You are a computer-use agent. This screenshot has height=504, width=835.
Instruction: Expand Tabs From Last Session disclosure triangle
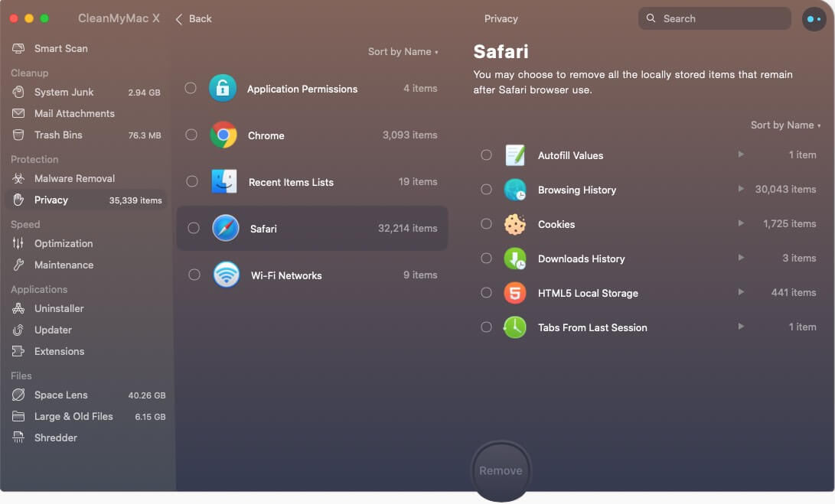click(741, 327)
